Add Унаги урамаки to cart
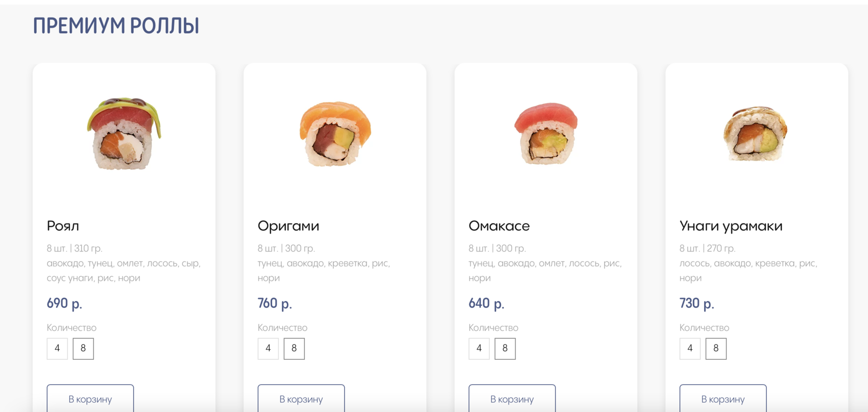The width and height of the screenshot is (868, 412). pyautogui.click(x=723, y=399)
